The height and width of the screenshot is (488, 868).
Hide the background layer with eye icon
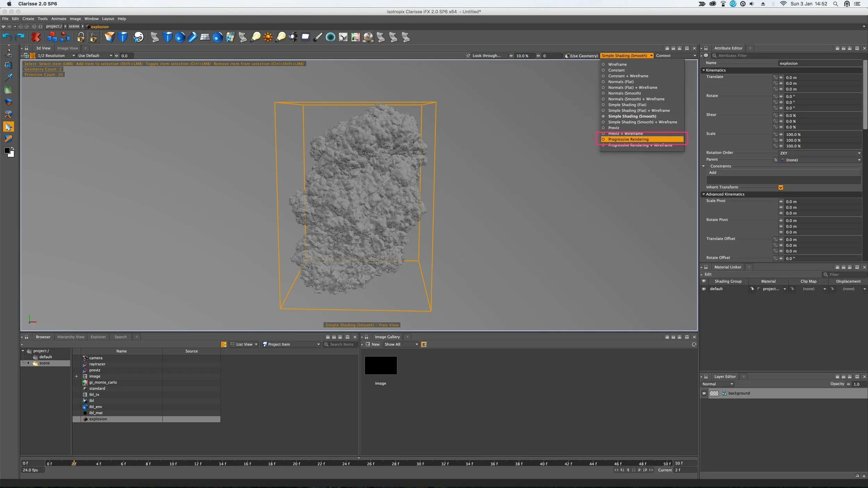(x=704, y=393)
